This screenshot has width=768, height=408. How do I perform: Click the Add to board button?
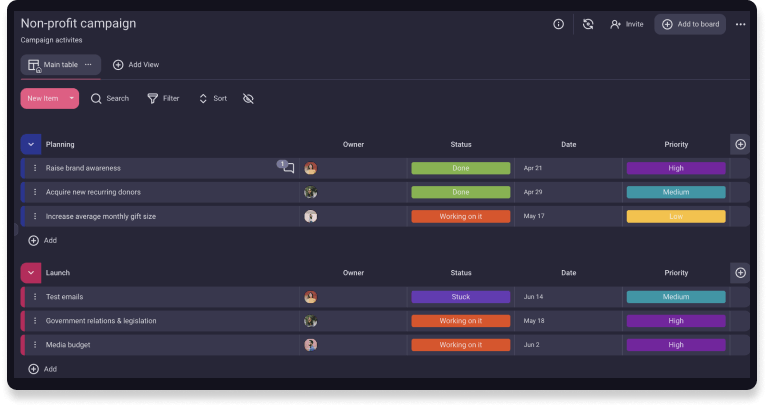[690, 24]
